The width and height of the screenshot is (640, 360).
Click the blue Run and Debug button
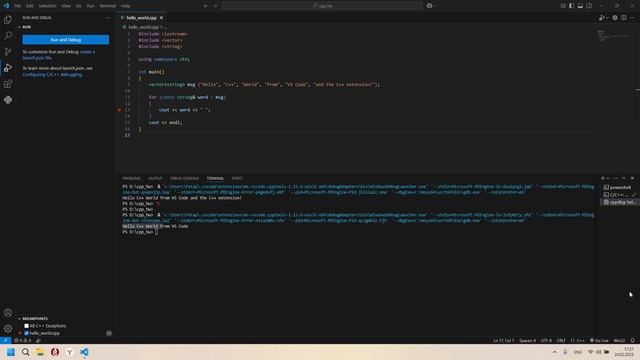click(x=66, y=40)
